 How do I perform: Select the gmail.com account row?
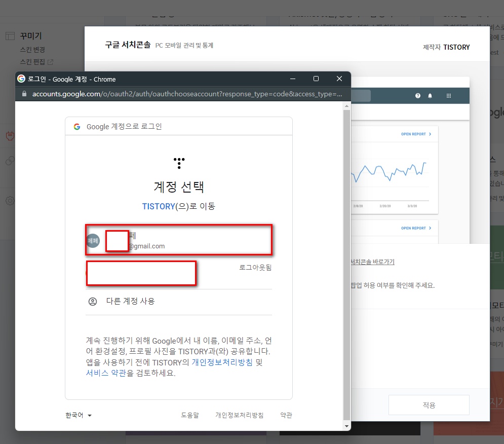(x=179, y=240)
